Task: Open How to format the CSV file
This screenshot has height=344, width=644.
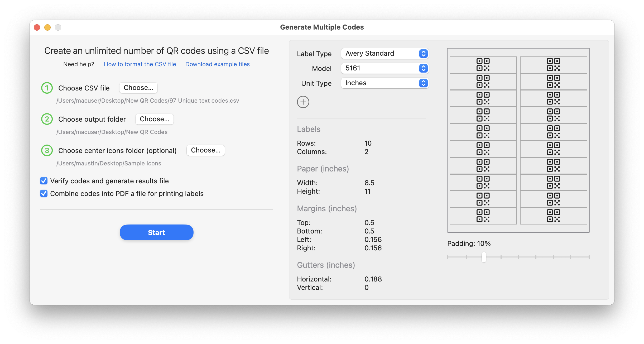Action: [140, 64]
